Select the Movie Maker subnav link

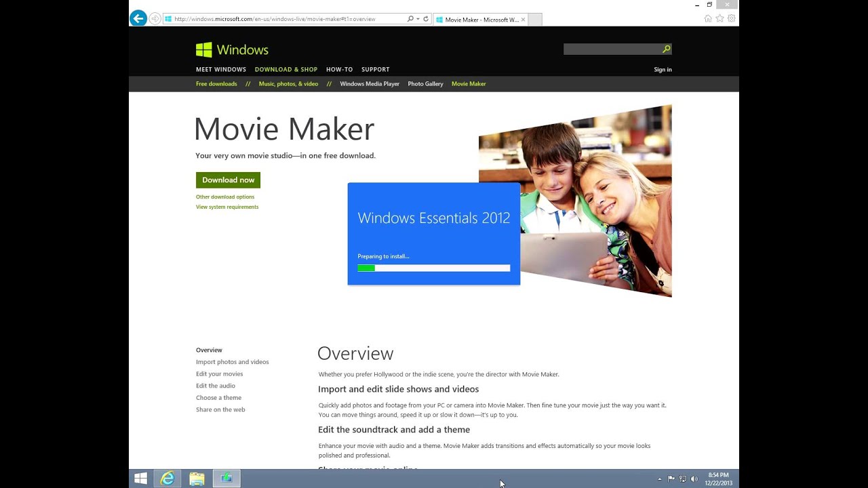tap(469, 84)
